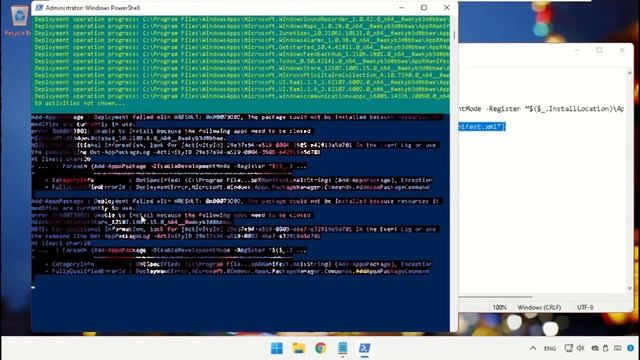Close the Notepad window
640x360 pixels.
click(x=622, y=50)
